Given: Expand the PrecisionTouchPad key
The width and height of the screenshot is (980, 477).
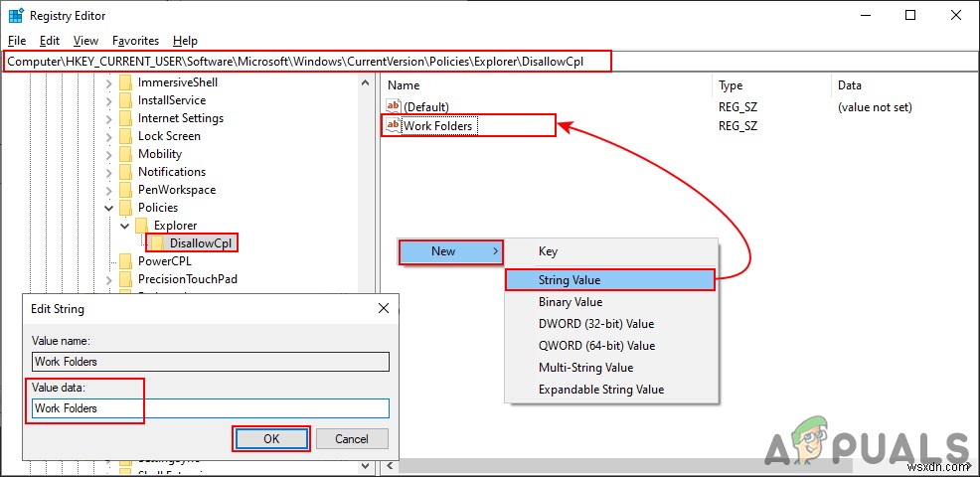Looking at the screenshot, I should click(108, 279).
